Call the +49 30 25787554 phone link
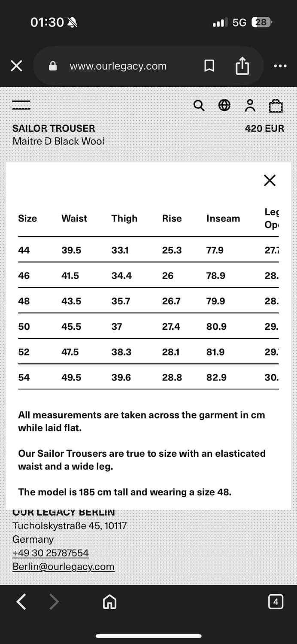 click(x=51, y=553)
